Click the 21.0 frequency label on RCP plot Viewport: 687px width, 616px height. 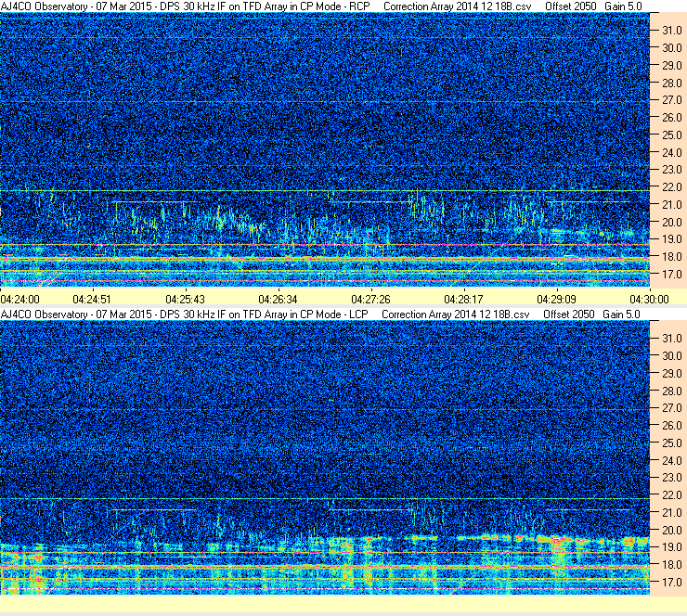tap(671, 204)
